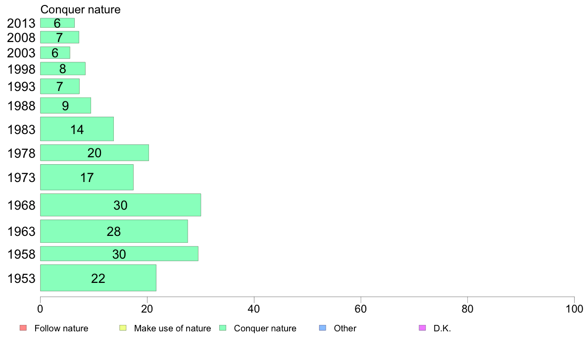Viewport: 588px width, 364px height.
Task: Click the D.K. legend label text
Action: point(442,328)
